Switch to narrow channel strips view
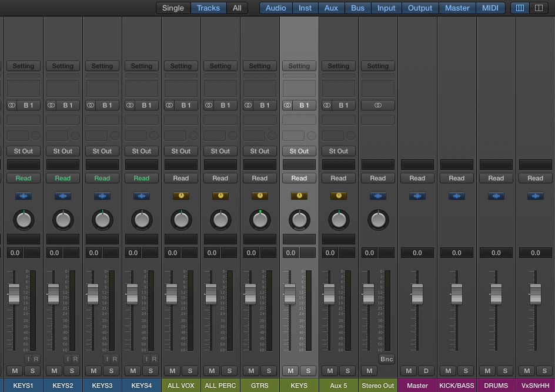The height and width of the screenshot is (392, 555). click(x=520, y=8)
